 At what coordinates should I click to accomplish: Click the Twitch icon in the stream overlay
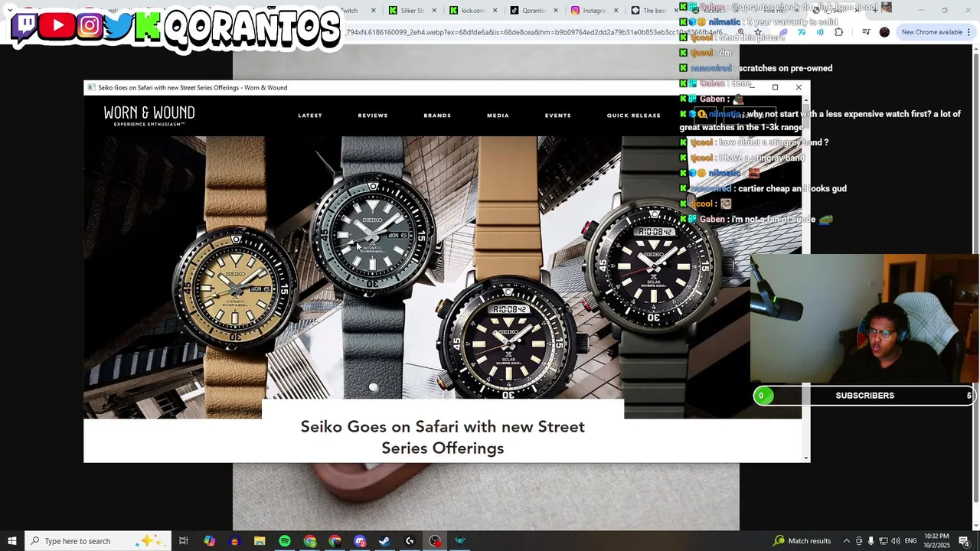pos(26,26)
